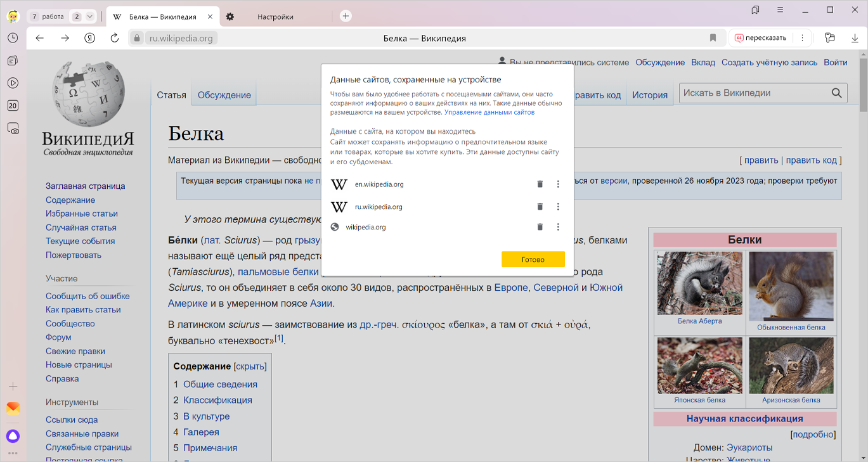868x462 pixels.
Task: Open Yandex home page icon
Action: pyautogui.click(x=89, y=38)
